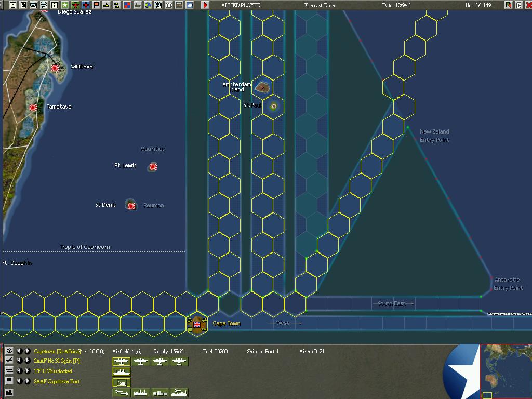Click the 'Forecast: Rain' text
This screenshot has width=532, height=399.
320,5
